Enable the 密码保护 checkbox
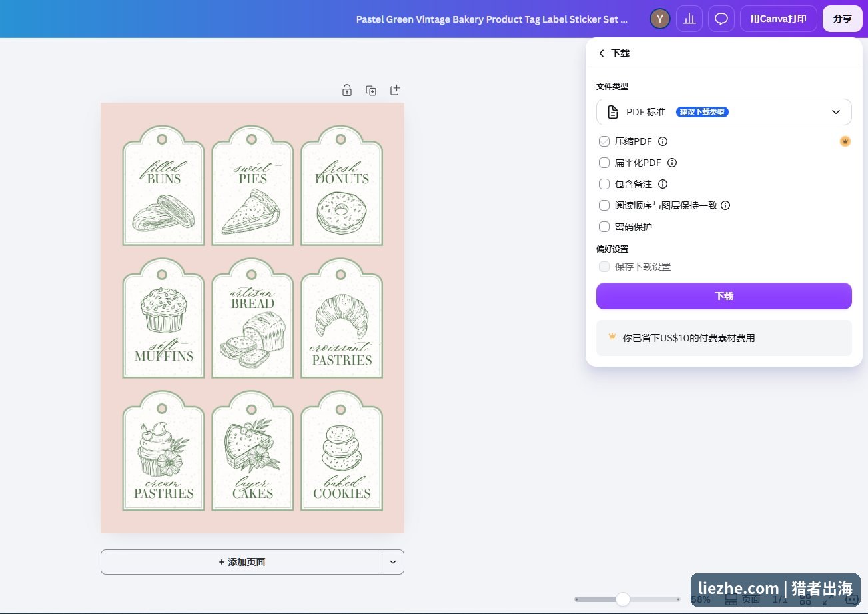The height and width of the screenshot is (614, 868). tap(604, 227)
